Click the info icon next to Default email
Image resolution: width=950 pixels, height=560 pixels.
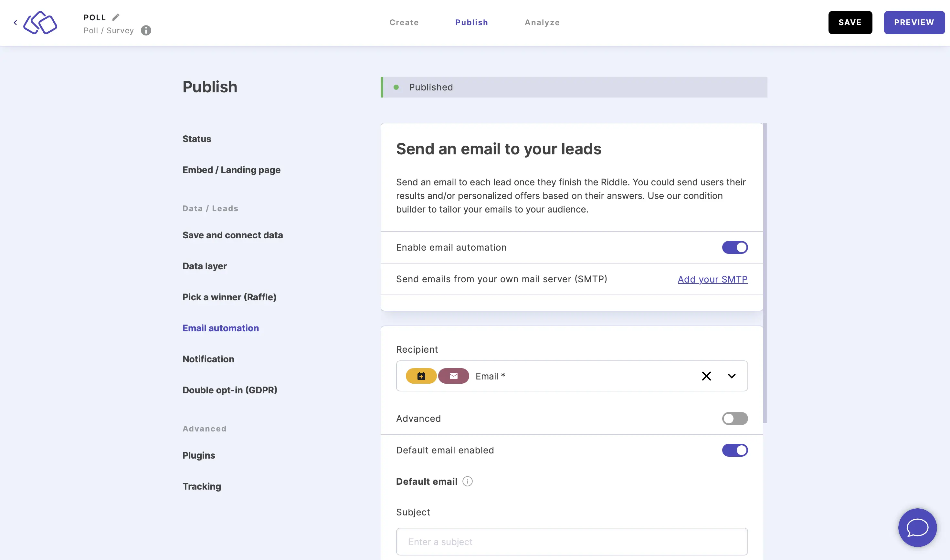tap(467, 481)
